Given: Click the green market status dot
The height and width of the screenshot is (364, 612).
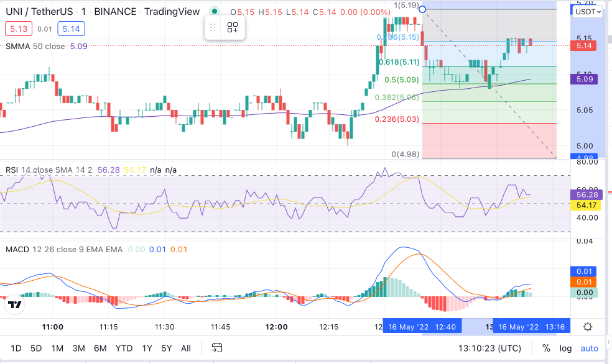Looking at the screenshot, I should pyautogui.click(x=215, y=11).
